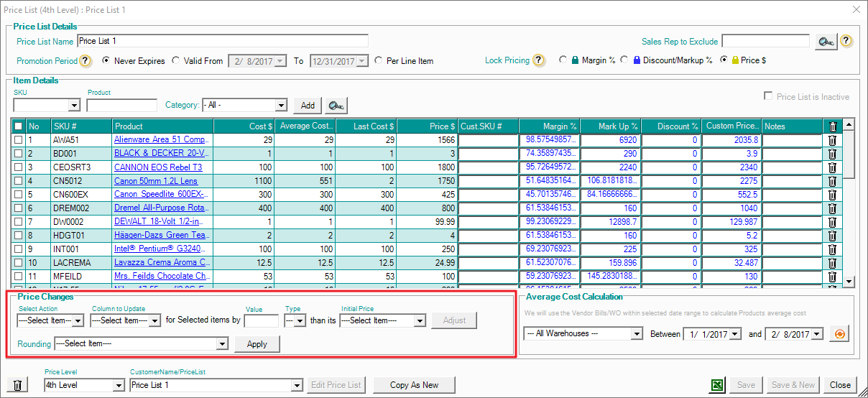Sort by the Margin % column header

[x=549, y=126]
